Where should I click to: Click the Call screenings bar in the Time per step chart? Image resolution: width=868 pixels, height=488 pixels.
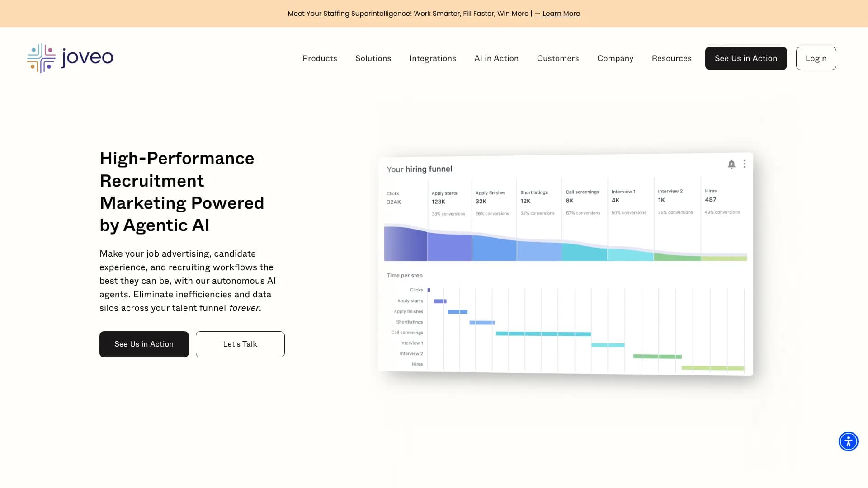pyautogui.click(x=543, y=334)
